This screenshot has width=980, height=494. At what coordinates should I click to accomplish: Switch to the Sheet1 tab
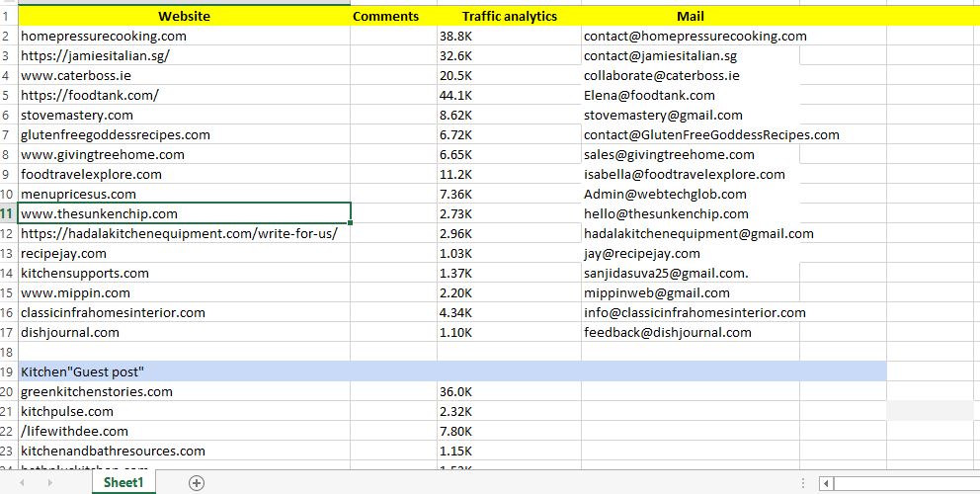click(x=124, y=483)
